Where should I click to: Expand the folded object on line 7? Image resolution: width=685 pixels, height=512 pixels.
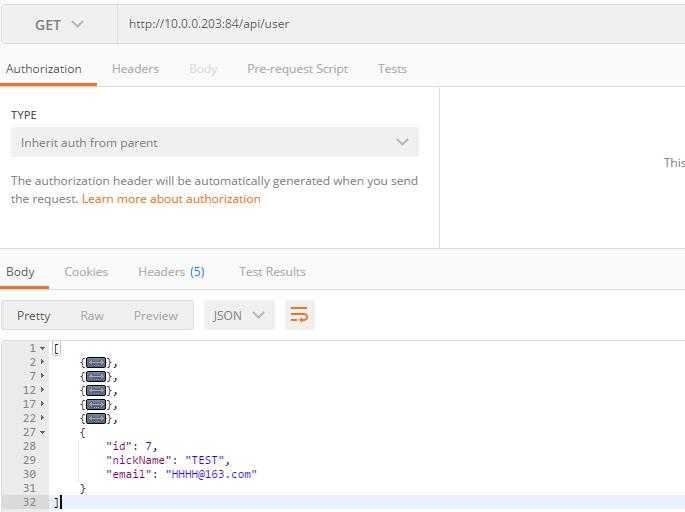(x=42, y=376)
